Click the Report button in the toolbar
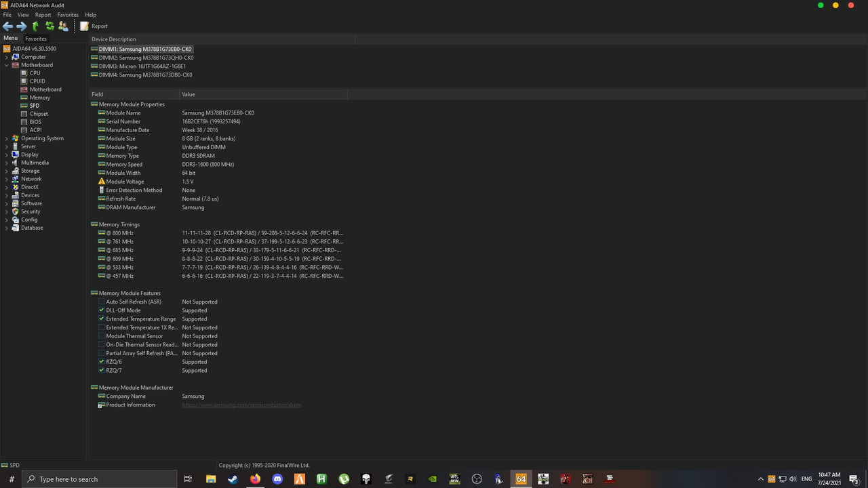Screen dimensions: 868x488 (94, 26)
